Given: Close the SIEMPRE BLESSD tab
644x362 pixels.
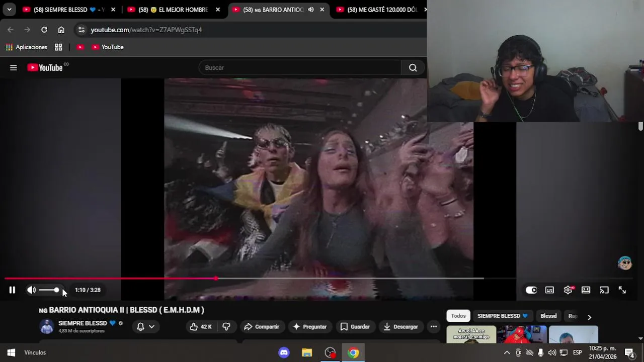Looking at the screenshot, I should point(113,10).
